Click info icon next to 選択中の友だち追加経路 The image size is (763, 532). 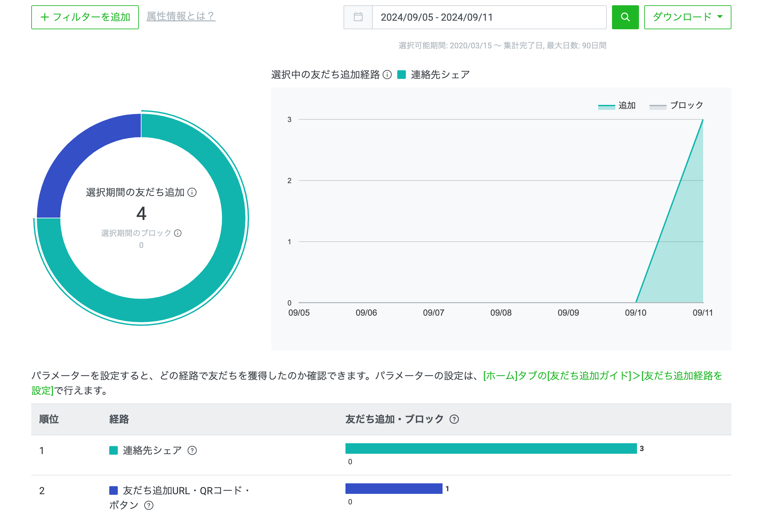click(x=387, y=74)
